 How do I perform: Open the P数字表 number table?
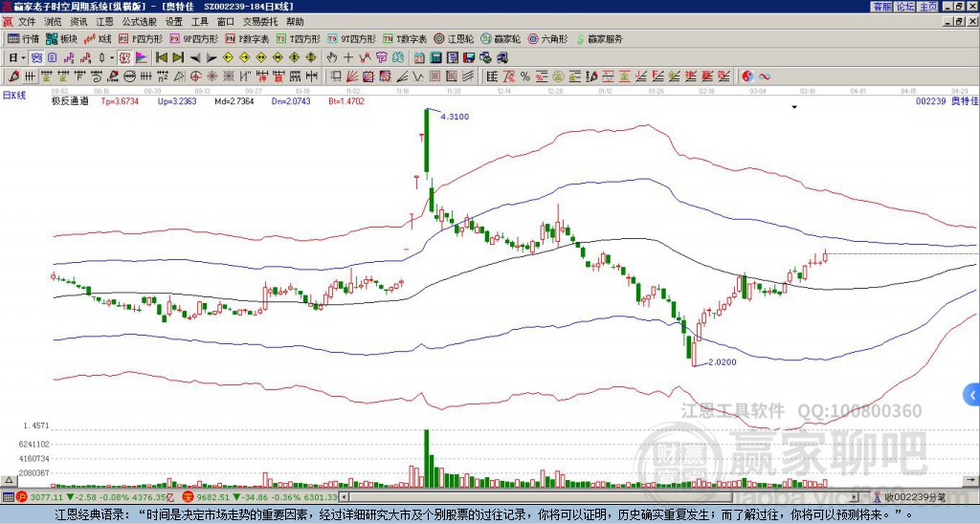click(247, 38)
